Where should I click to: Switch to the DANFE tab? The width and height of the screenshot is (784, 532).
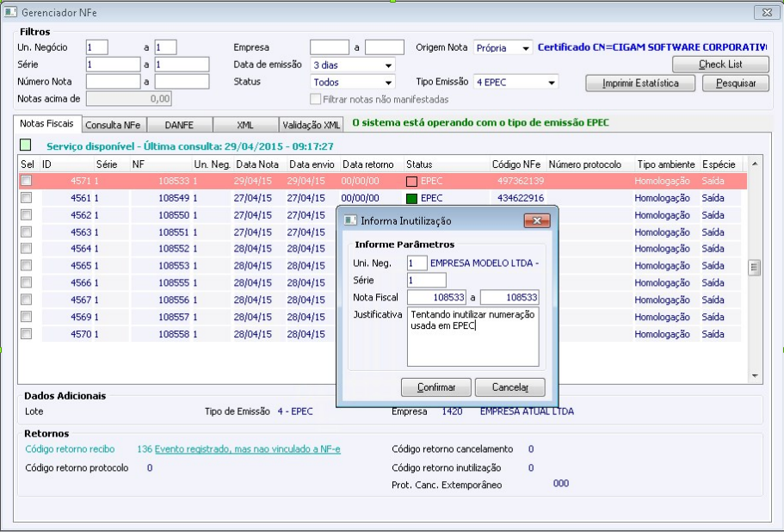point(179,125)
